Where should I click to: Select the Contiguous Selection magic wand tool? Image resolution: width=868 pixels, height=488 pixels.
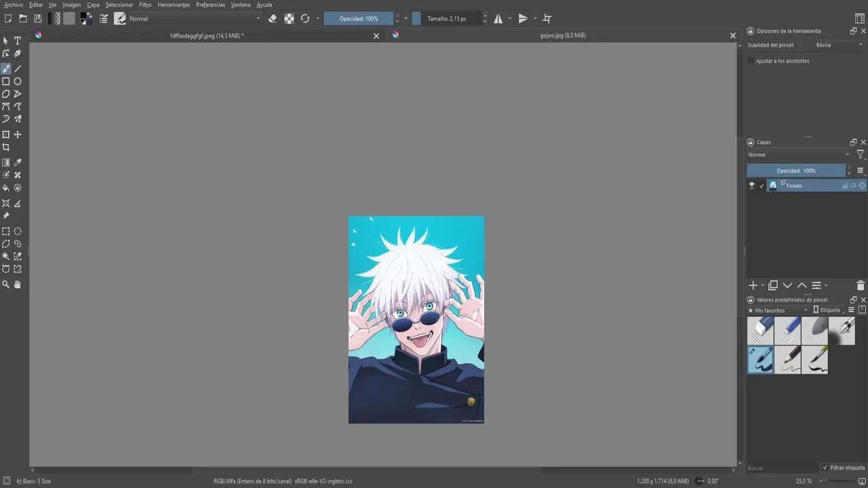pyautogui.click(x=6, y=256)
